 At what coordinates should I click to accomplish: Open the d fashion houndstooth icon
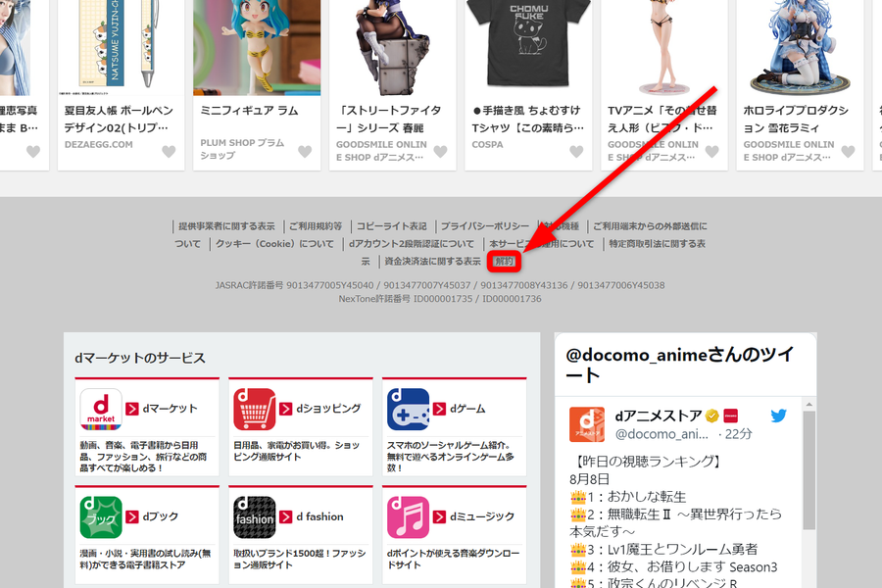254,517
